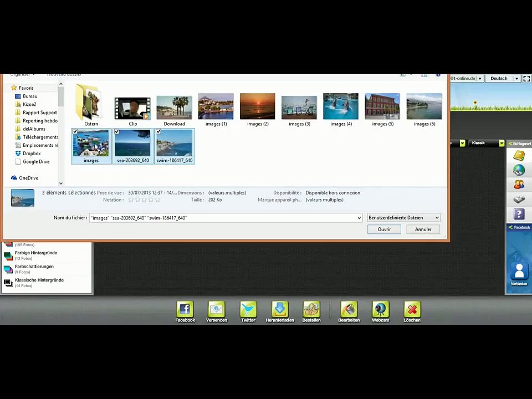The height and width of the screenshot is (399, 532).
Task: Set Notation to the second star
Action: pos(138,200)
